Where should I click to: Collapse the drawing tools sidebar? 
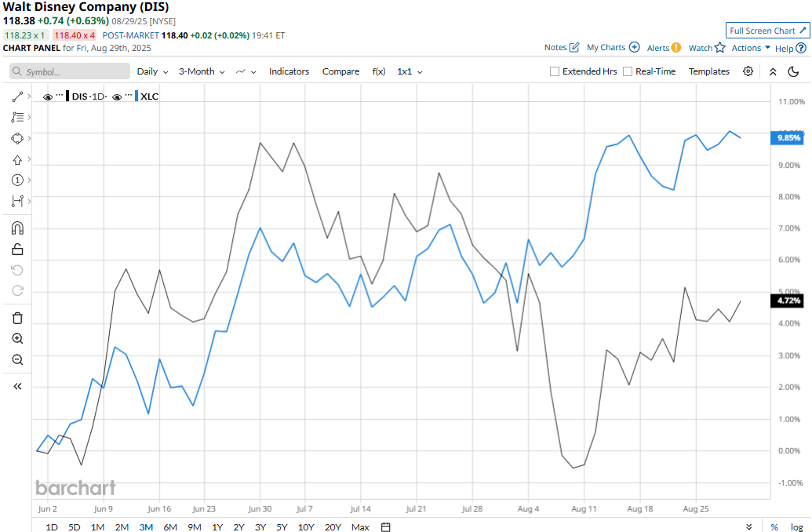[17, 386]
